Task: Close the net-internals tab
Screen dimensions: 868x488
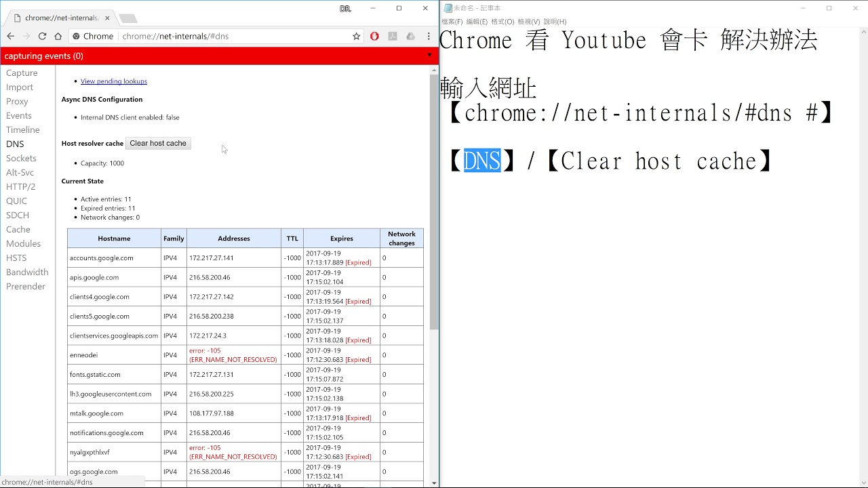Action: click(107, 18)
